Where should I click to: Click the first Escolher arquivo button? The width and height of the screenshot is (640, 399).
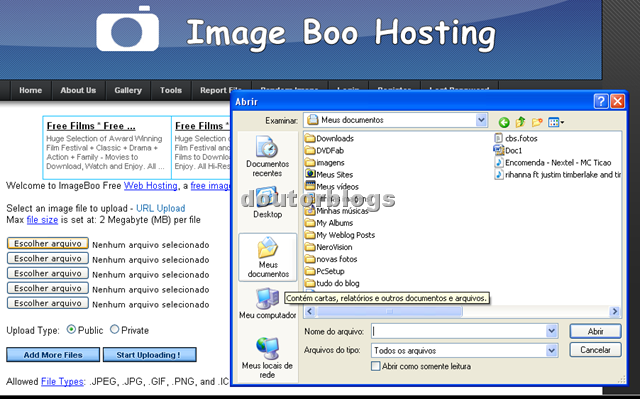click(48, 244)
